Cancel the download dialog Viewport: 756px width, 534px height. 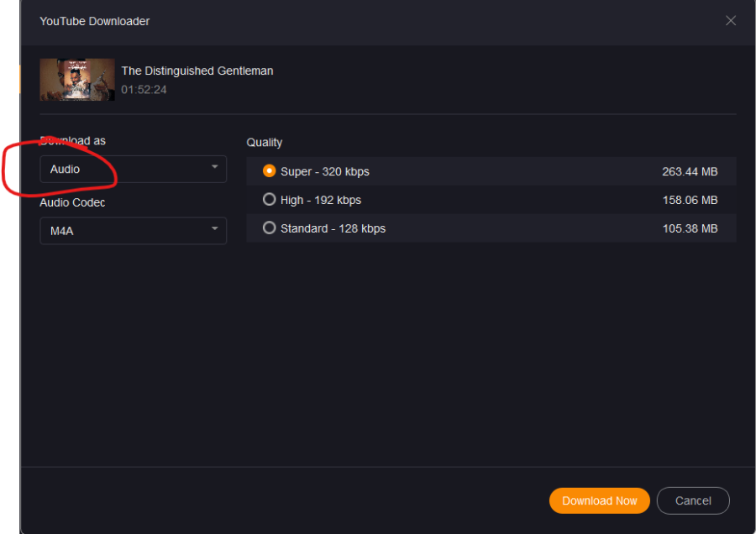[x=693, y=500]
